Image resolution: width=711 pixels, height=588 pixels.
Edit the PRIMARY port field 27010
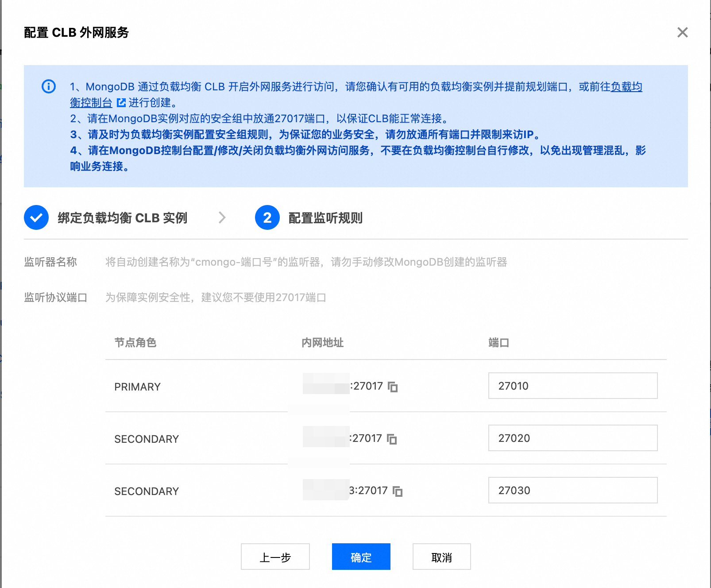tap(573, 386)
